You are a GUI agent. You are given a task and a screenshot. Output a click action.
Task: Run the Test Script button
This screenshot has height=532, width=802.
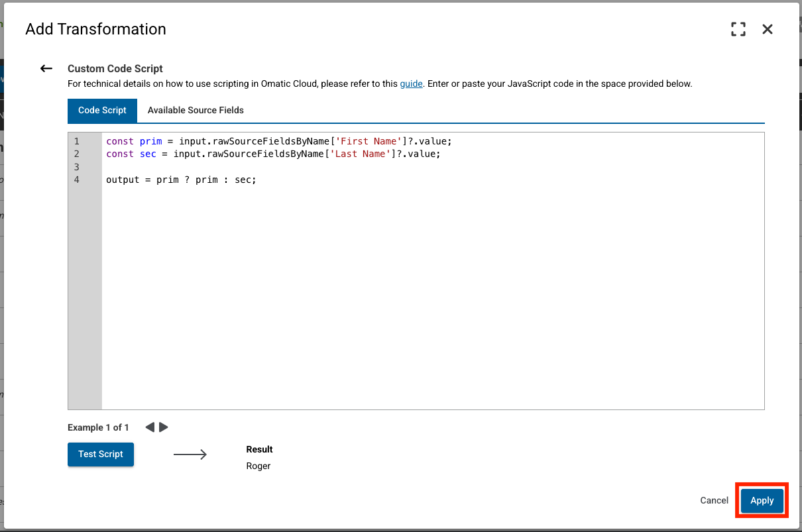click(x=101, y=454)
